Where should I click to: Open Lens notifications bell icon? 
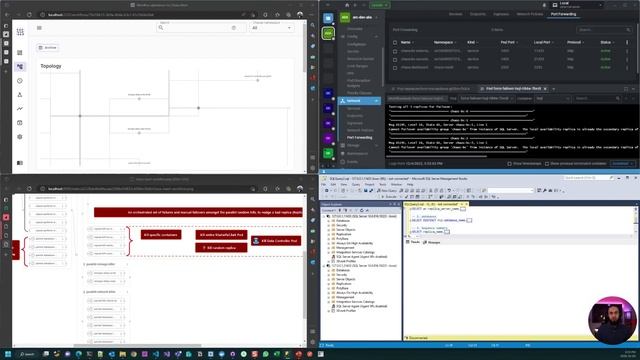544,5
